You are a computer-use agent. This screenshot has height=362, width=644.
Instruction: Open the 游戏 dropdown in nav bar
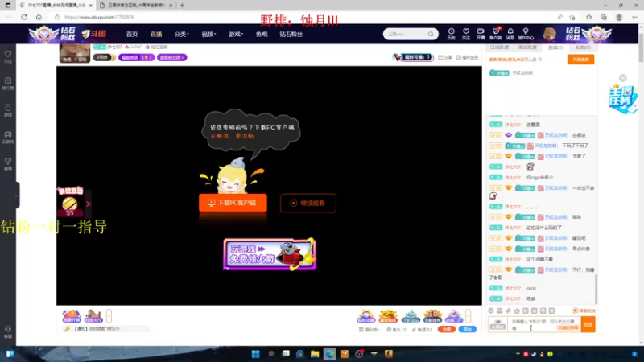[235, 34]
